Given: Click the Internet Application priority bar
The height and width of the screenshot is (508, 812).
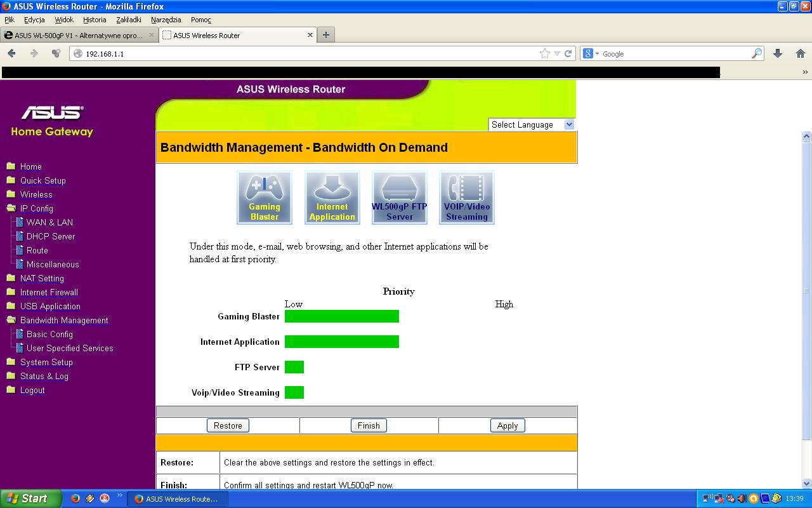Looking at the screenshot, I should tap(342, 342).
